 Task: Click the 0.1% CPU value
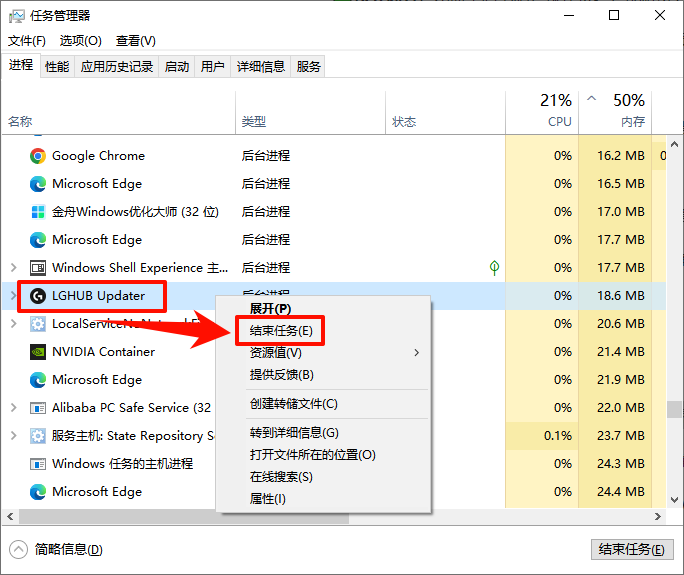click(x=558, y=436)
